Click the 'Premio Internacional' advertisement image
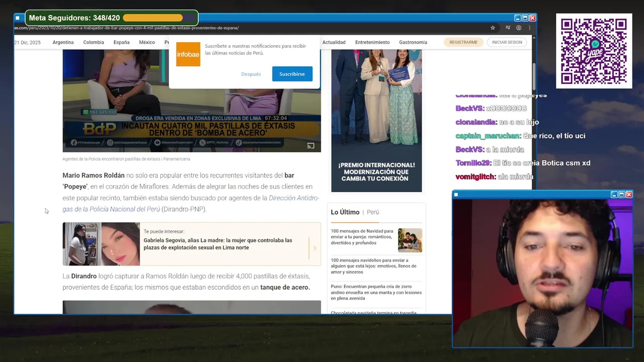This screenshot has height=362, width=644. pyautogui.click(x=376, y=121)
